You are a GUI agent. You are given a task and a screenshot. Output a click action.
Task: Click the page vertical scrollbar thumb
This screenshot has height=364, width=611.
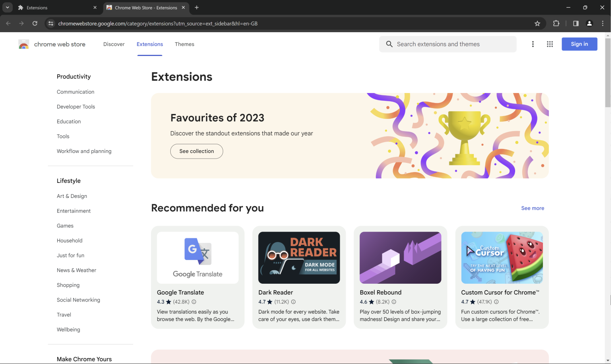tap(608, 73)
